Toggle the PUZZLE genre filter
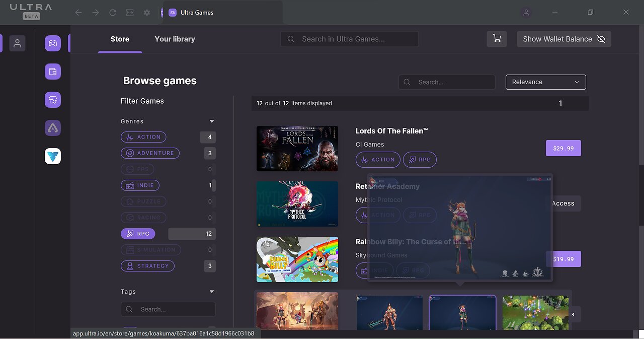644x339 pixels. coord(143,201)
